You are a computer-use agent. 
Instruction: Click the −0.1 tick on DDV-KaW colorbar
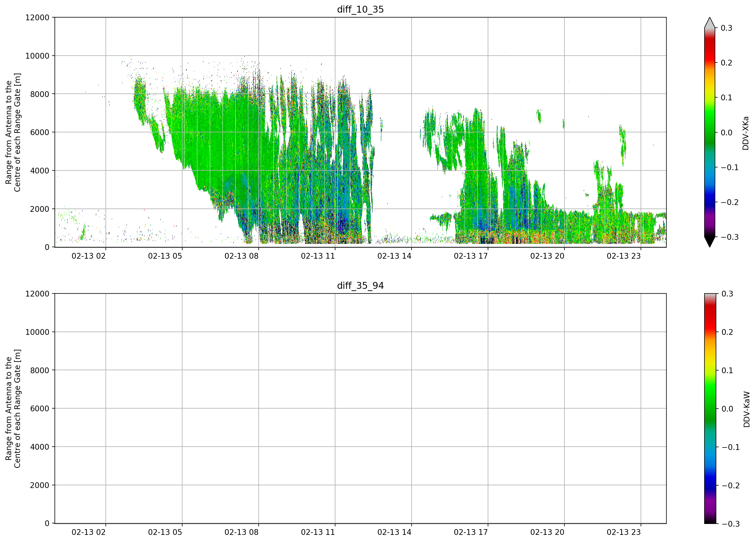(x=731, y=447)
